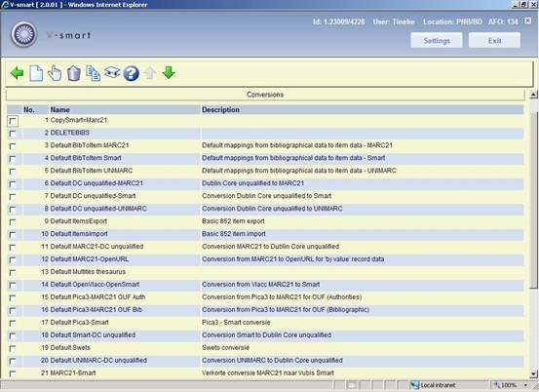539x392 pixels.
Task: Create a new conversion with the blank page icon
Action: coord(36,73)
